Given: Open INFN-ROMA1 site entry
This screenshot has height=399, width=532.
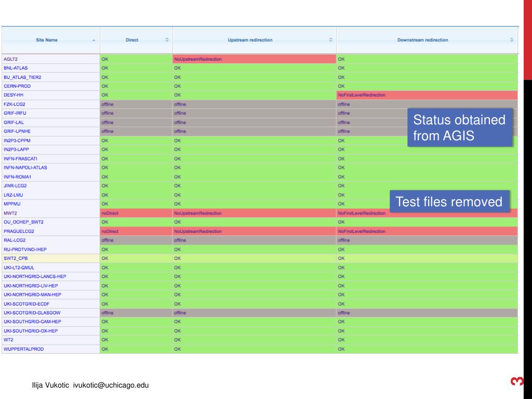Looking at the screenshot, I should tap(17, 177).
